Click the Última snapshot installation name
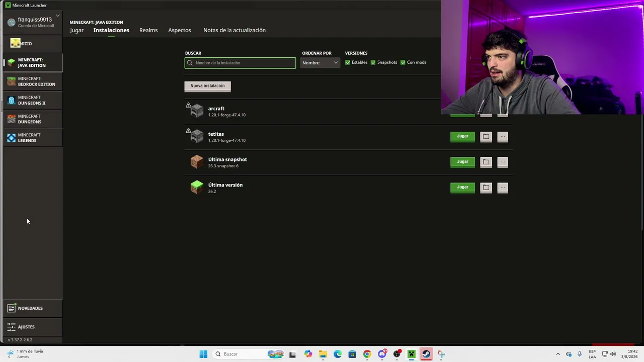This screenshot has height=362, width=644. (227, 159)
